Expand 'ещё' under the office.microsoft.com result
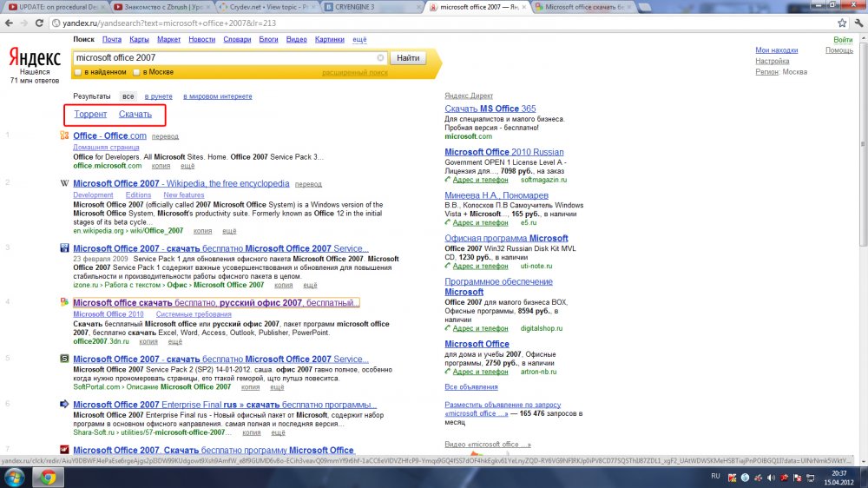This screenshot has width=868, height=488. click(187, 165)
